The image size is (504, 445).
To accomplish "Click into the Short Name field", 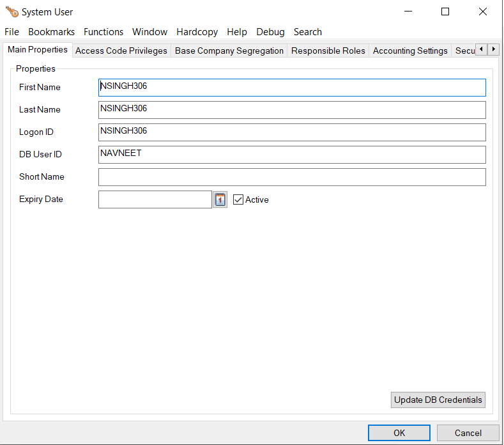I will 292,177.
